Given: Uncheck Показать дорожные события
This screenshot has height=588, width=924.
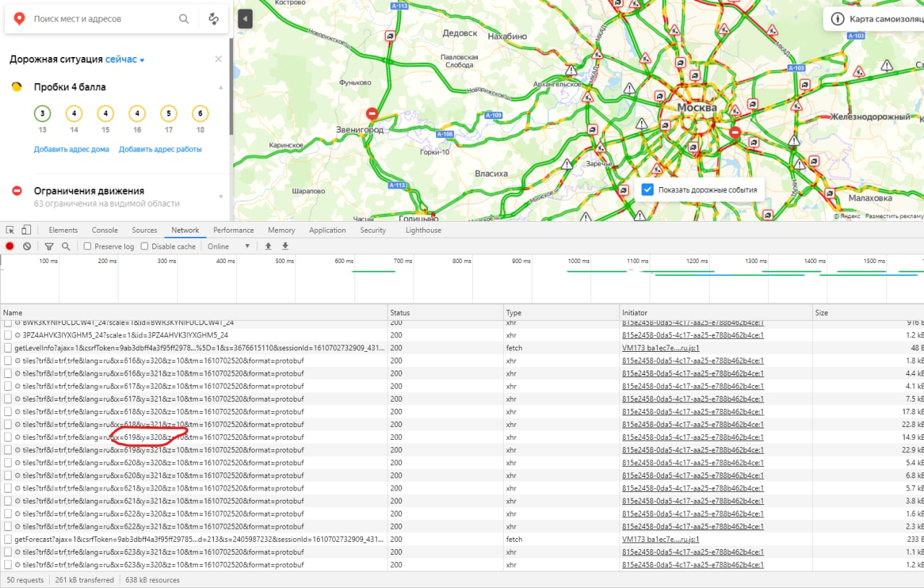Looking at the screenshot, I should pyautogui.click(x=648, y=190).
